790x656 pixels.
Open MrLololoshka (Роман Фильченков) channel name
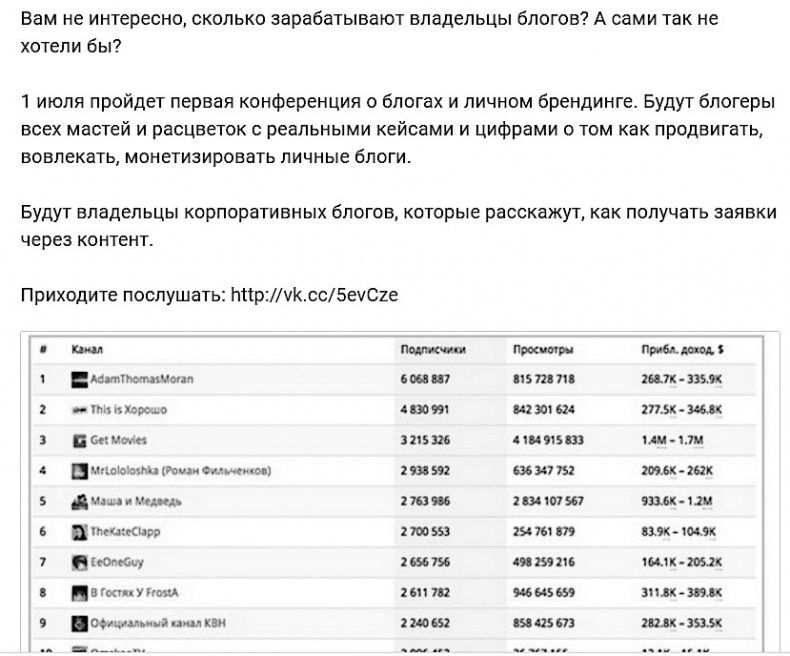[180, 471]
